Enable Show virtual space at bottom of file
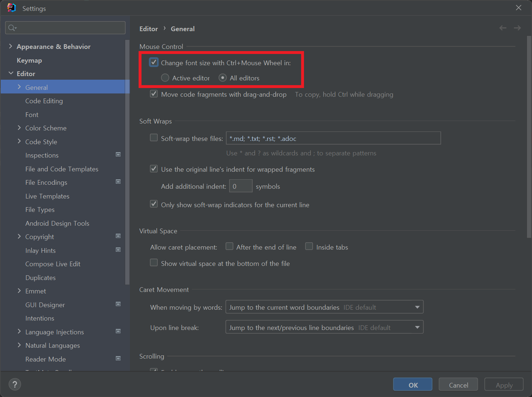Image resolution: width=532 pixels, height=397 pixels. 154,263
